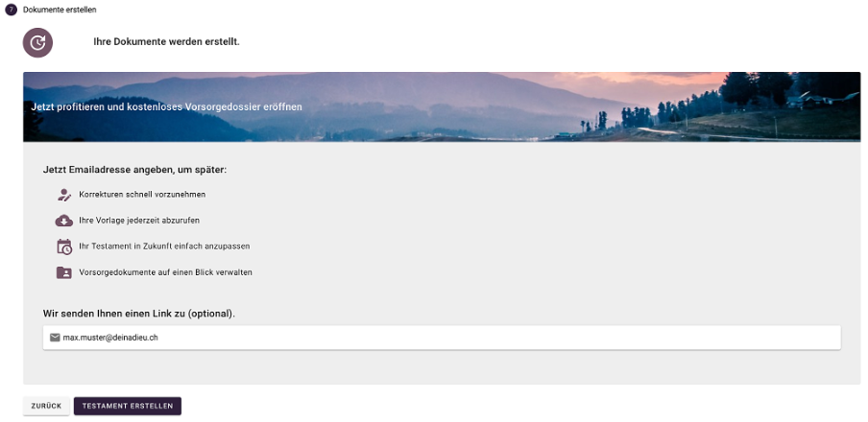Image resolution: width=868 pixels, height=422 pixels.
Task: Focus the email address input field
Action: pyautogui.click(x=442, y=338)
